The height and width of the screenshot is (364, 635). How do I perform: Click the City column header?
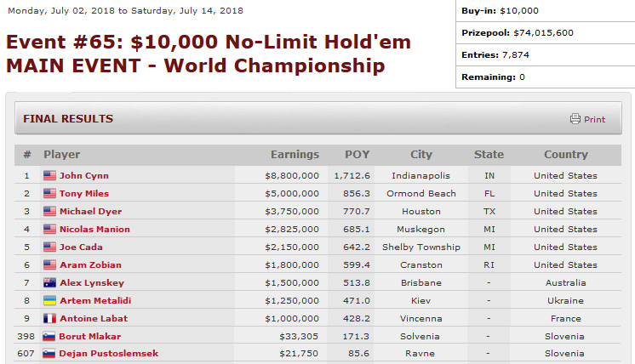(421, 155)
